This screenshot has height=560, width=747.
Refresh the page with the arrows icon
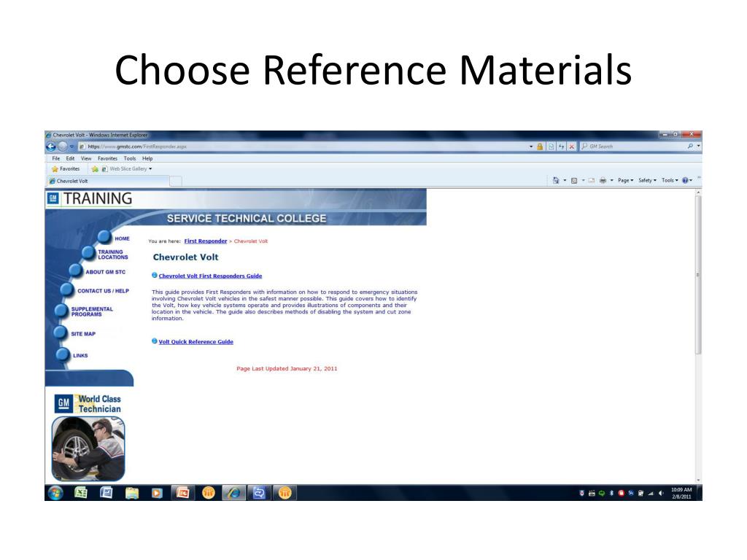tap(562, 147)
